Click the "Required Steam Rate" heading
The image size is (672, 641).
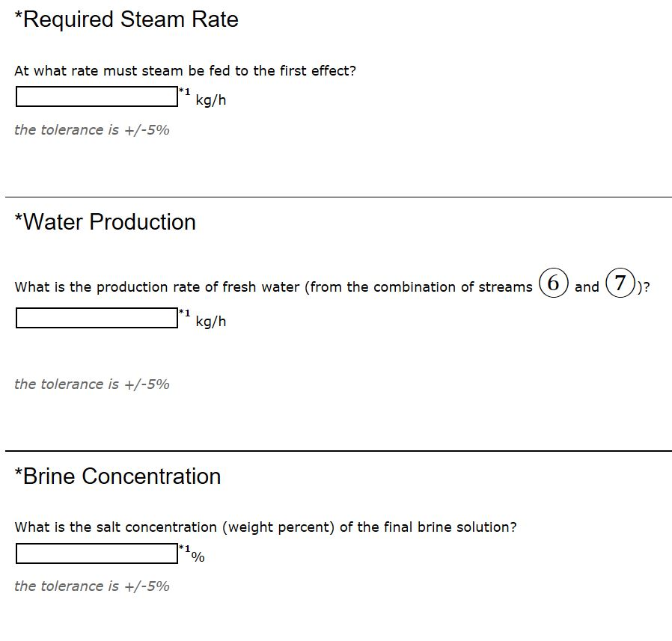coord(126,19)
